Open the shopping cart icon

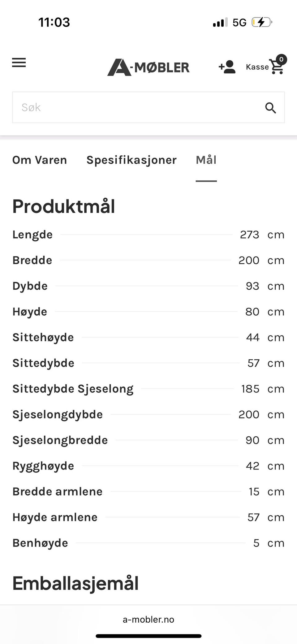pyautogui.click(x=276, y=67)
